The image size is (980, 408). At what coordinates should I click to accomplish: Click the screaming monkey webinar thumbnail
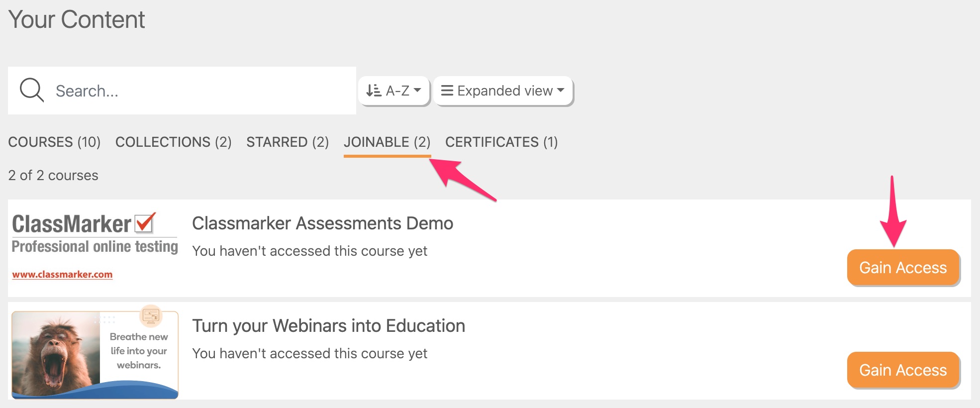56,354
